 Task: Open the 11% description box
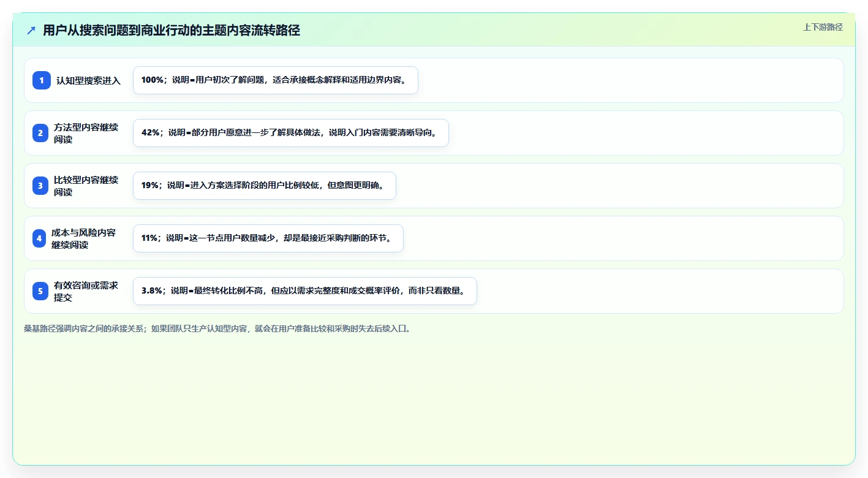pos(268,238)
